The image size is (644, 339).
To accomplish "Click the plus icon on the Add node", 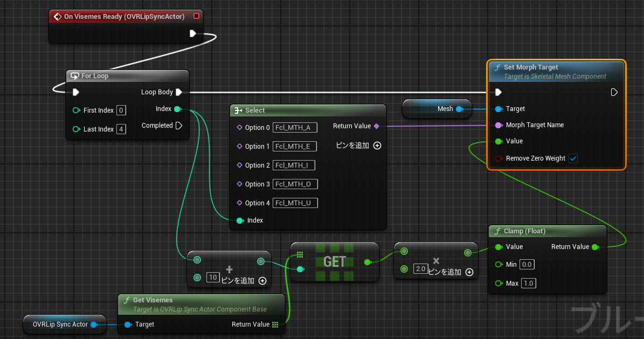I will [x=229, y=268].
